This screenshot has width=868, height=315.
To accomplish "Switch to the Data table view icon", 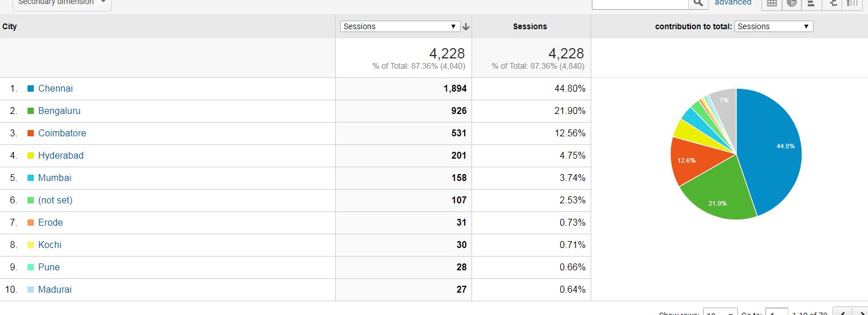I will [772, 3].
